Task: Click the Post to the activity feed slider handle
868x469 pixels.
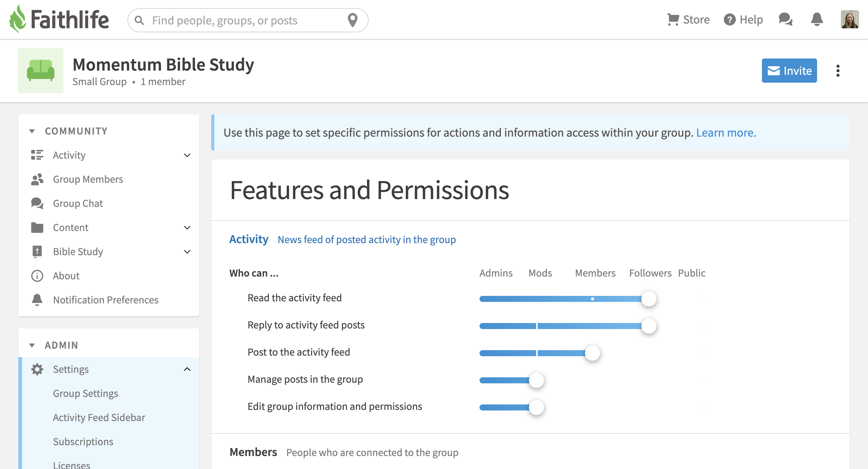Action: [x=592, y=353]
